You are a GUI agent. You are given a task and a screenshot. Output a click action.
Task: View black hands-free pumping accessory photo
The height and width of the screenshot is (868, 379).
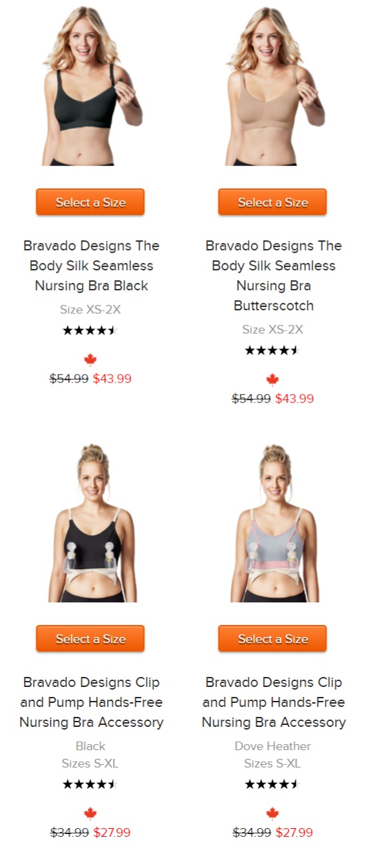pyautogui.click(x=91, y=523)
